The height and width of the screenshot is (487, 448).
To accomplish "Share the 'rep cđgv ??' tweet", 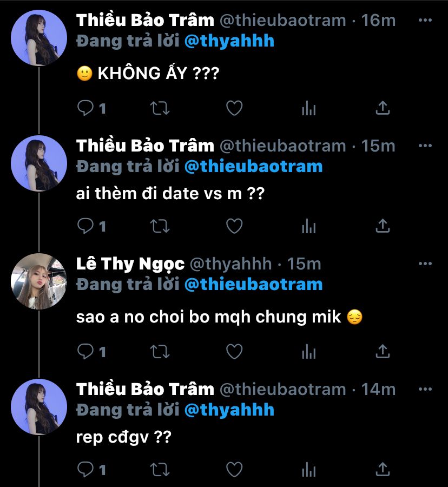I will 383,469.
